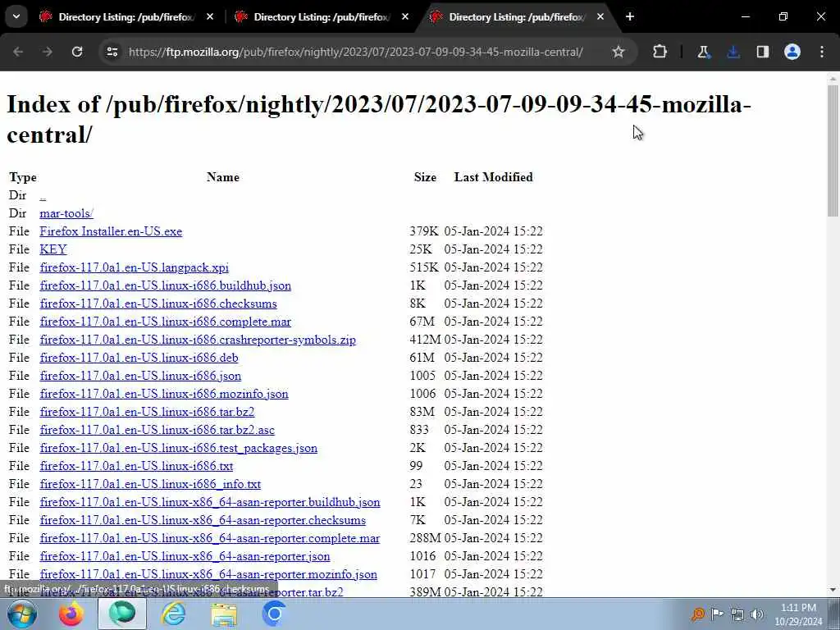The image size is (840, 630).
Task: Close the active third tab
Action: [x=600, y=17]
